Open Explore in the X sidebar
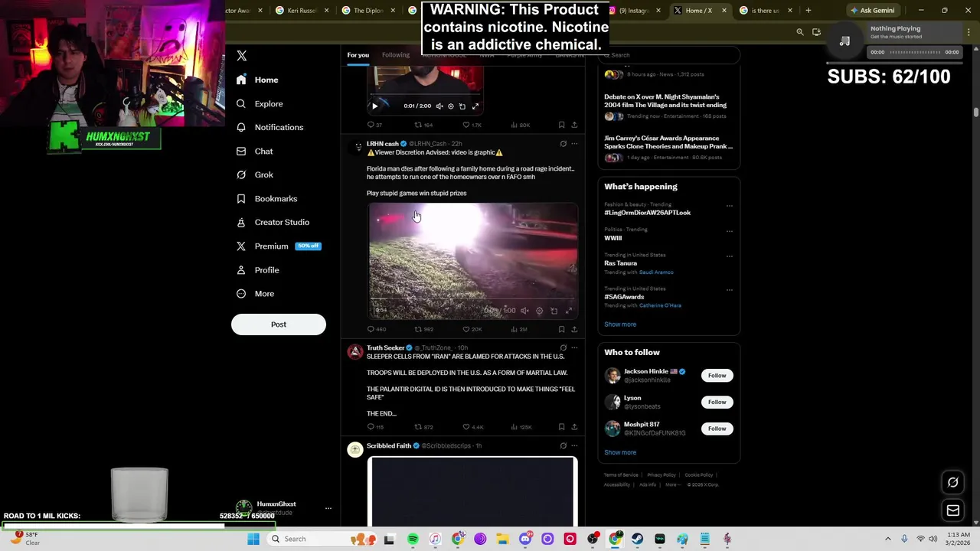This screenshot has width=980, height=551. [x=260, y=103]
